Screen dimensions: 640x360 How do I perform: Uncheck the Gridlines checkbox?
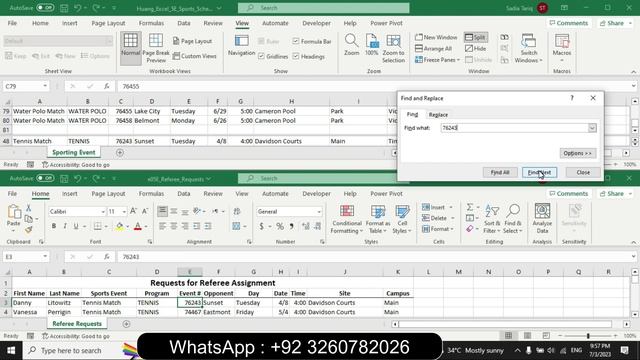point(261,56)
